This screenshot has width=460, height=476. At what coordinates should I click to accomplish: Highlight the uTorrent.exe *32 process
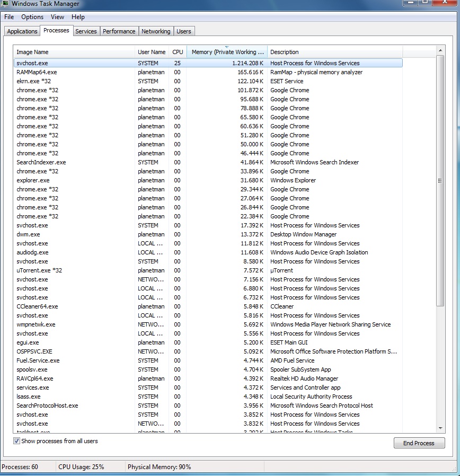(x=39, y=270)
